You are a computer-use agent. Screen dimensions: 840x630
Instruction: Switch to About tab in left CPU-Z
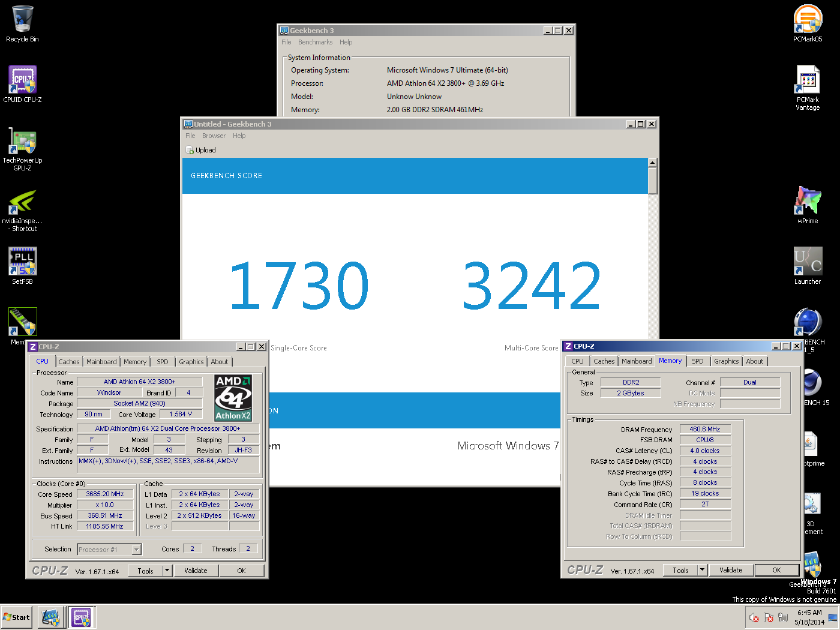(220, 362)
